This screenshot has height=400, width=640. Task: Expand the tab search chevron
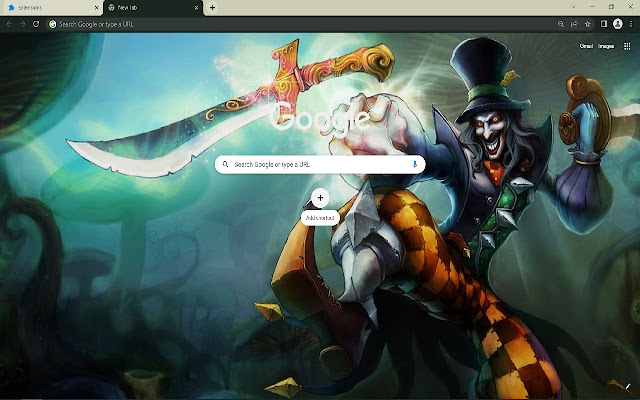[x=573, y=7]
